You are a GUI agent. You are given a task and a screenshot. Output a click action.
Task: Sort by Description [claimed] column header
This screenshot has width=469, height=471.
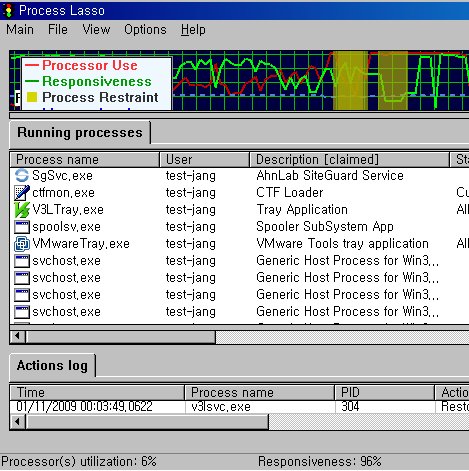point(349,160)
